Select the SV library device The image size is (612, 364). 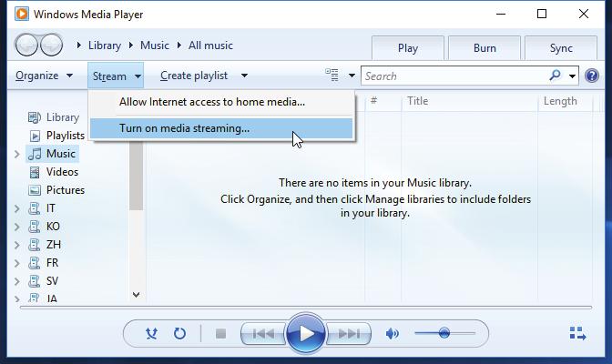click(44, 281)
